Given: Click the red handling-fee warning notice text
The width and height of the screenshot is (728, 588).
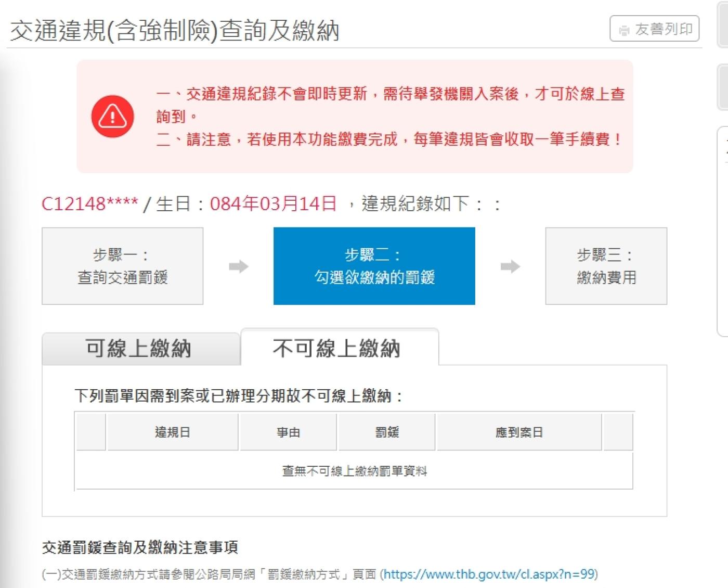Looking at the screenshot, I should tap(389, 139).
